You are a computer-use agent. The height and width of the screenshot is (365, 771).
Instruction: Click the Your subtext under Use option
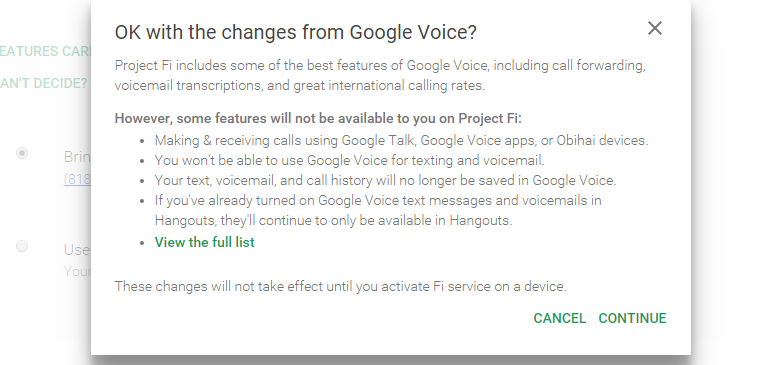click(77, 271)
